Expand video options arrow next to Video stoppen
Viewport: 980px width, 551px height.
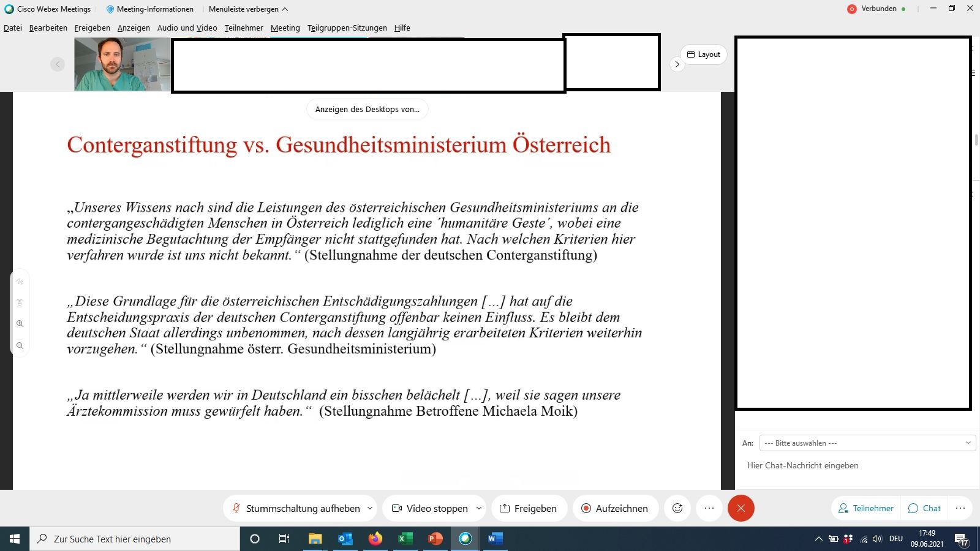coord(479,508)
